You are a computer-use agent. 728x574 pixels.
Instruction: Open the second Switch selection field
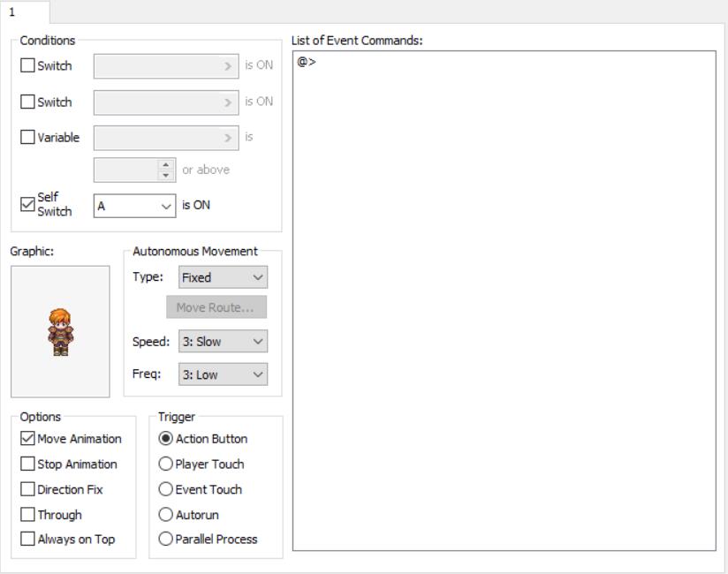point(166,102)
